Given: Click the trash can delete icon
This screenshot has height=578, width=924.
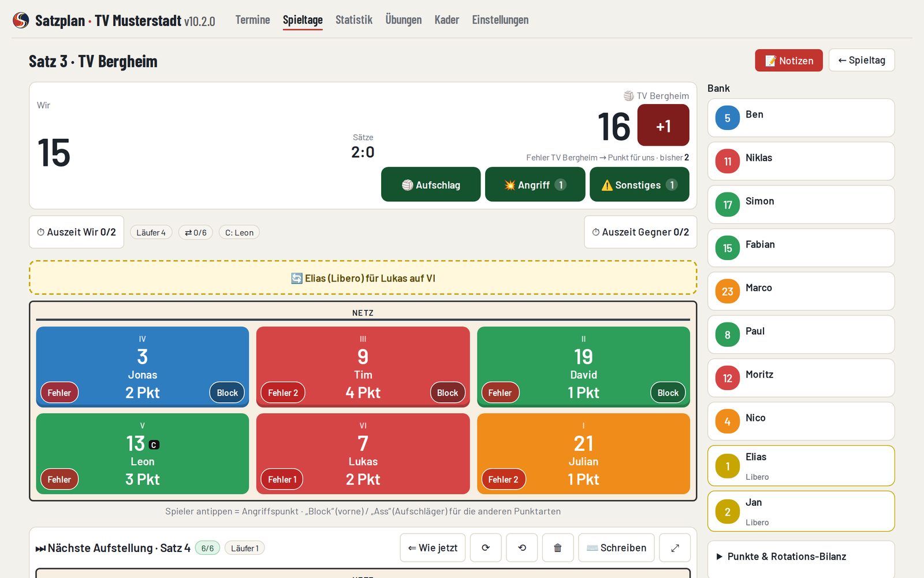Looking at the screenshot, I should 558,548.
